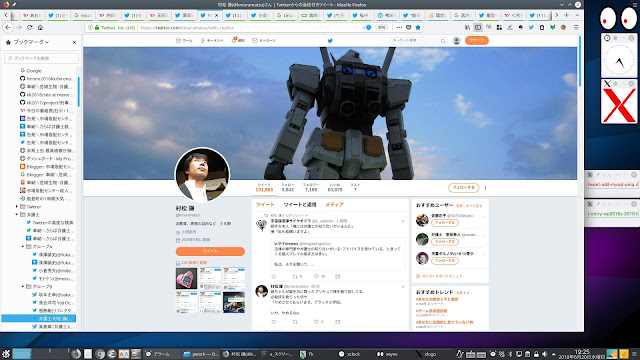Click the Bluetooth icon in system tray

tap(511, 354)
